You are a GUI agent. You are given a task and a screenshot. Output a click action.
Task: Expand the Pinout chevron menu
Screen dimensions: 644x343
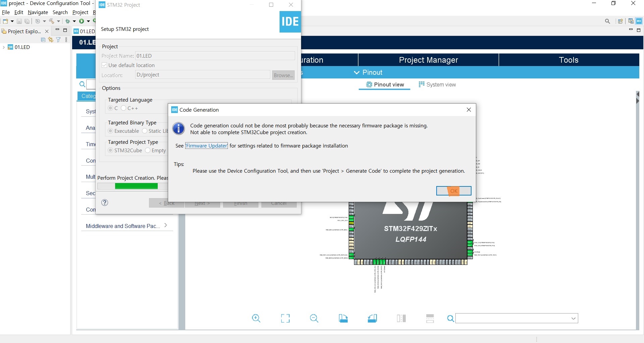(x=356, y=72)
